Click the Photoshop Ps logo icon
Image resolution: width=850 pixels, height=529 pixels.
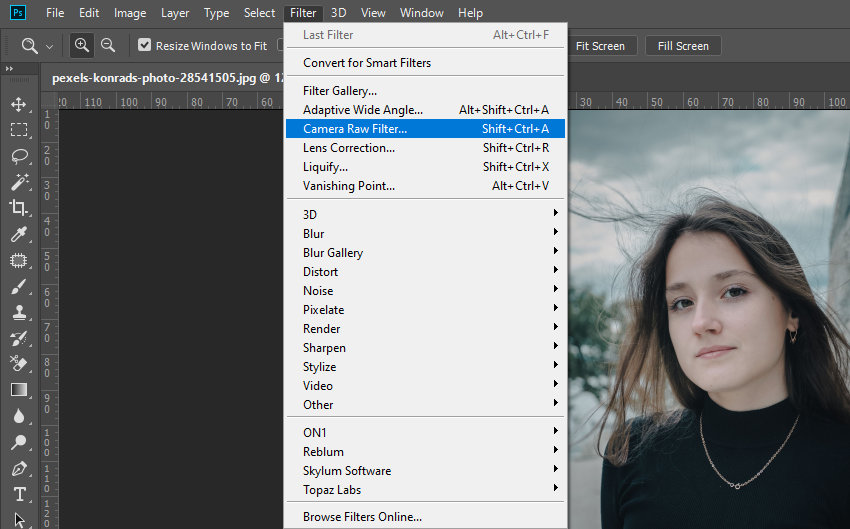18,12
